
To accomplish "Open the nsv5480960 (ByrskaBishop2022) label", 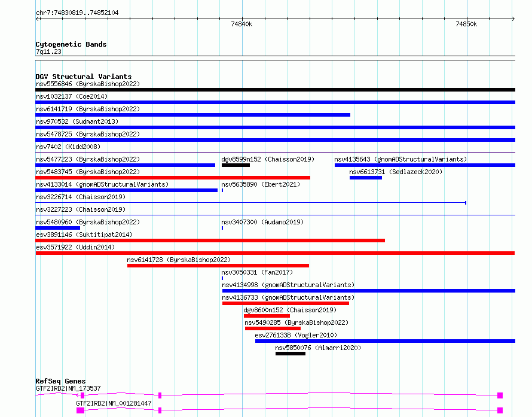I will 88,222.
